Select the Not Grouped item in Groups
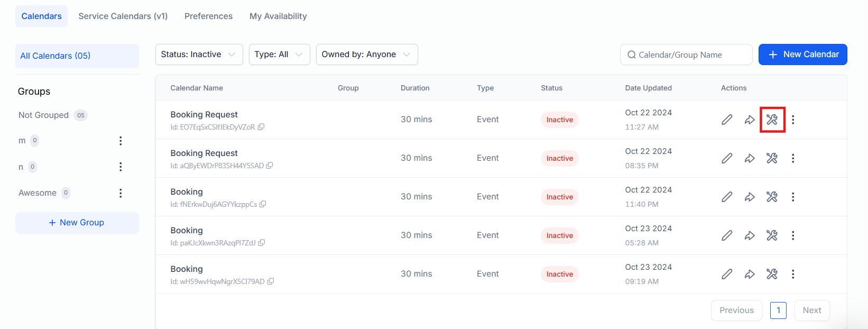The image size is (868, 329). pyautogui.click(x=44, y=115)
